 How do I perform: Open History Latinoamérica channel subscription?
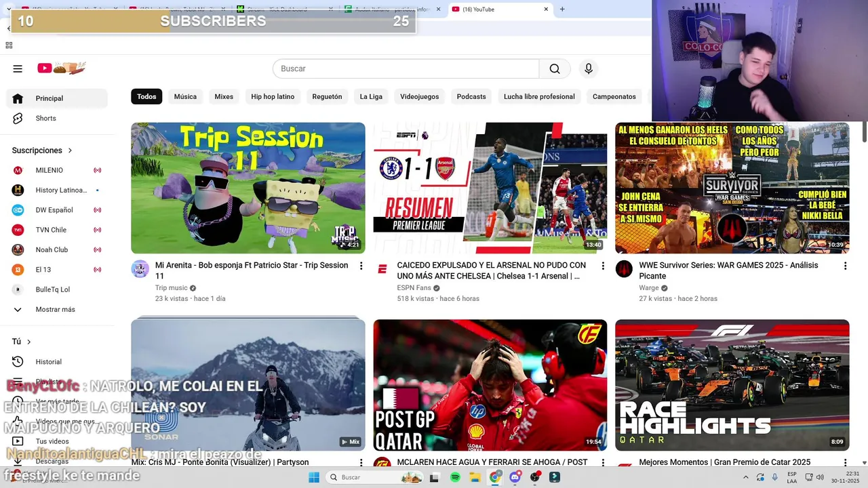(57, 190)
